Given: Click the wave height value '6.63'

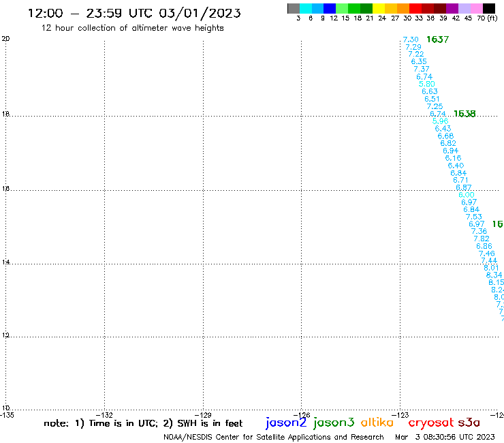Looking at the screenshot, I should [430, 91].
